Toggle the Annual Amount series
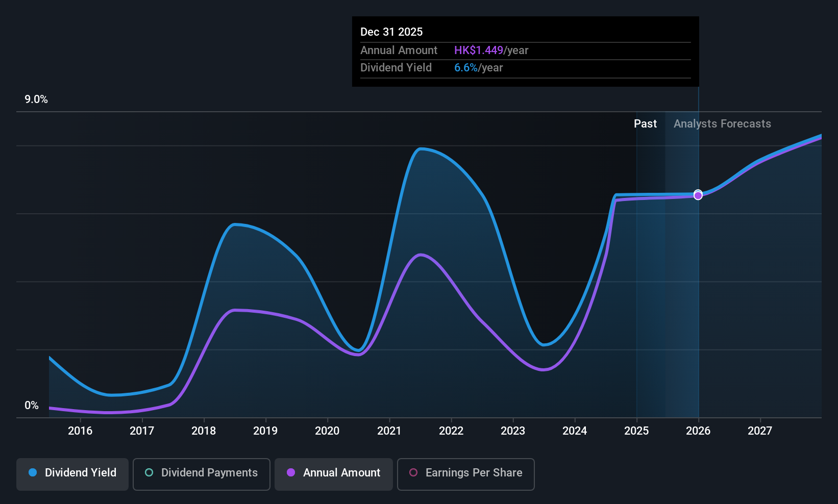This screenshot has width=838, height=504. (x=334, y=474)
